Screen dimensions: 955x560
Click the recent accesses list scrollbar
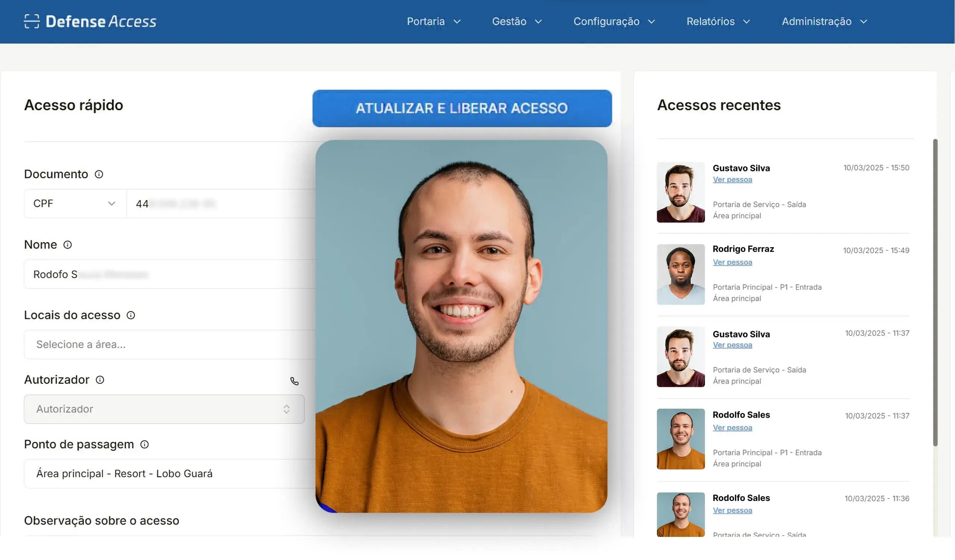[935, 292]
